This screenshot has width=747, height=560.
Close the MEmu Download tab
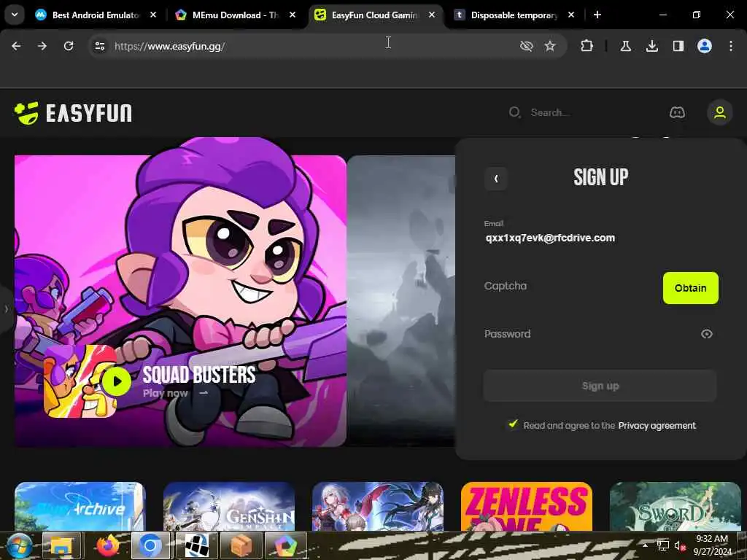(x=293, y=15)
